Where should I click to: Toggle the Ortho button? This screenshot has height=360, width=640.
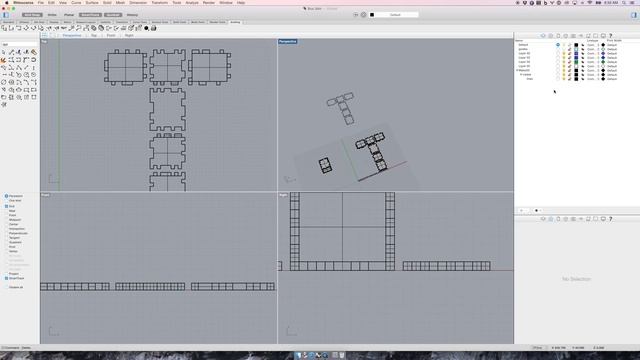pos(52,15)
